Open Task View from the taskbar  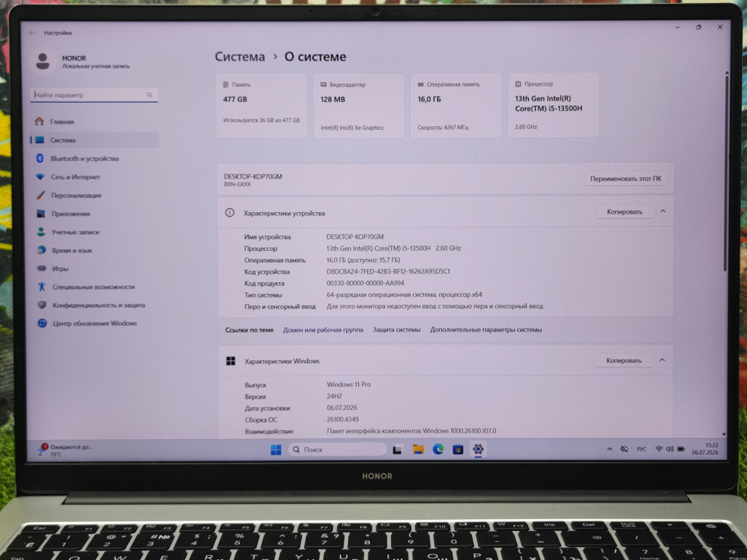tap(397, 449)
